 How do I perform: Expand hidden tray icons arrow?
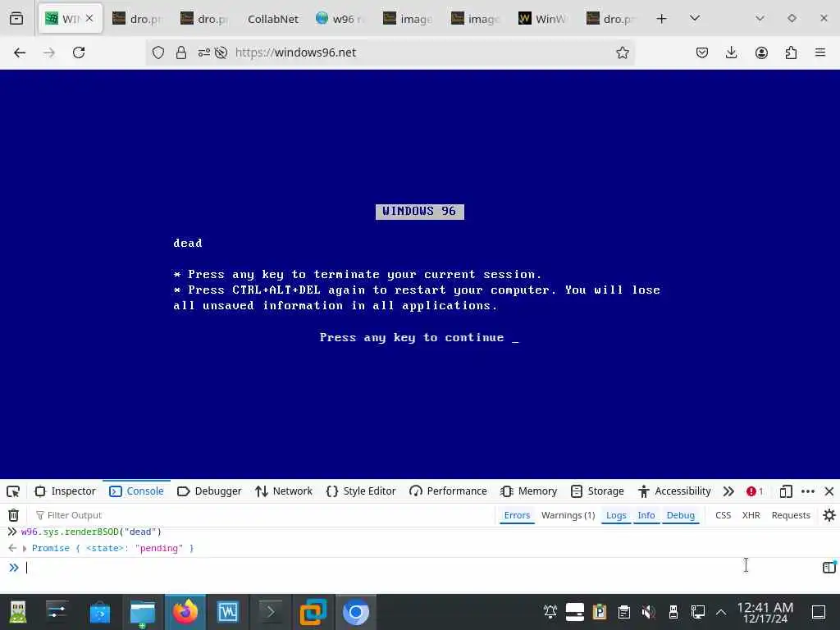(x=721, y=612)
